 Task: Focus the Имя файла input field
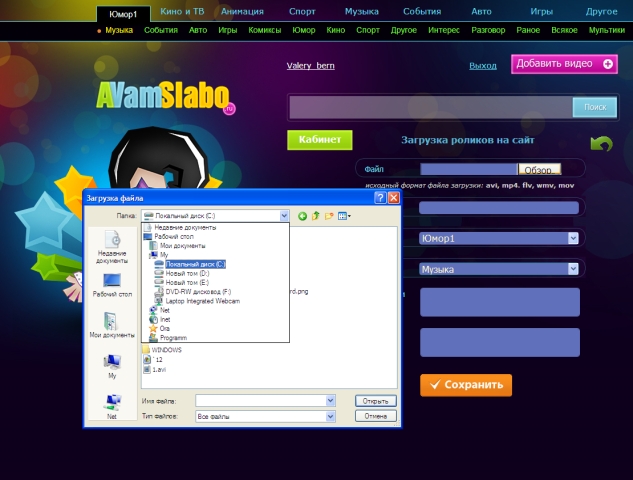point(261,400)
